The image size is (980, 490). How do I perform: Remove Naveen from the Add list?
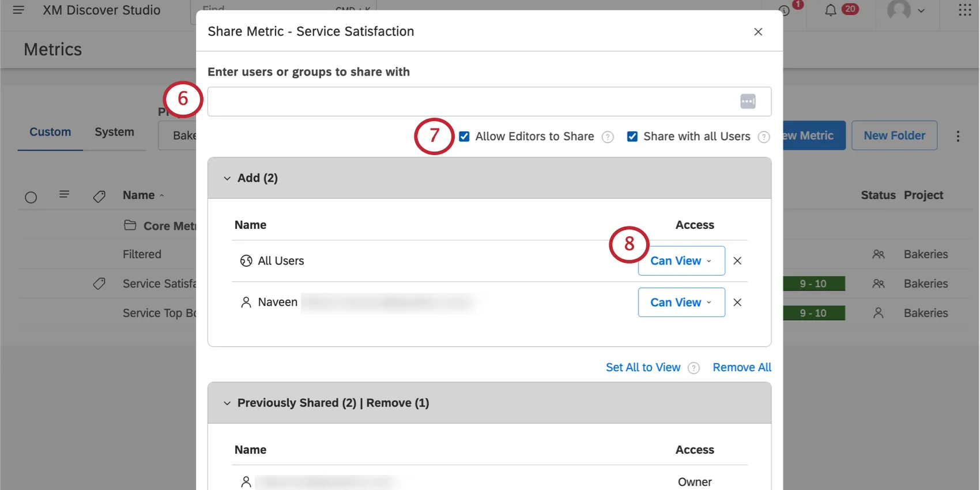[737, 303]
